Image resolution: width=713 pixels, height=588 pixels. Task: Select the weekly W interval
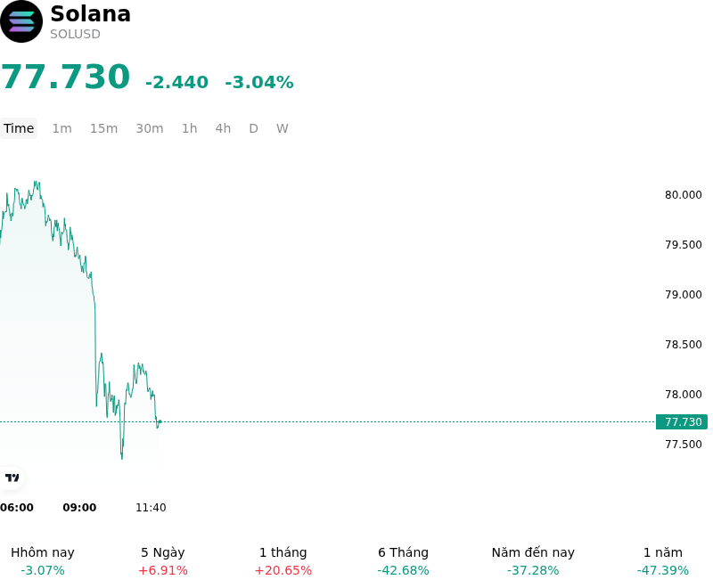tap(283, 128)
